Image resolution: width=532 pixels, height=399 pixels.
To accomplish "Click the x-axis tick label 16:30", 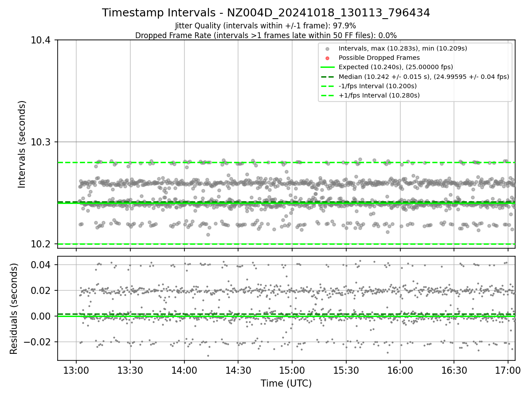I will (x=454, y=370).
